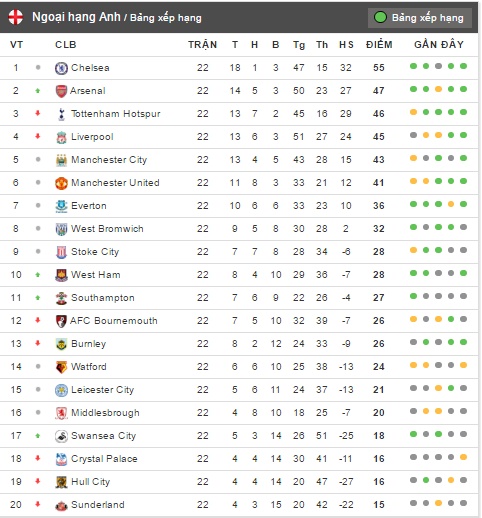Open the Ngoại hạng Anh league link

(76, 17)
